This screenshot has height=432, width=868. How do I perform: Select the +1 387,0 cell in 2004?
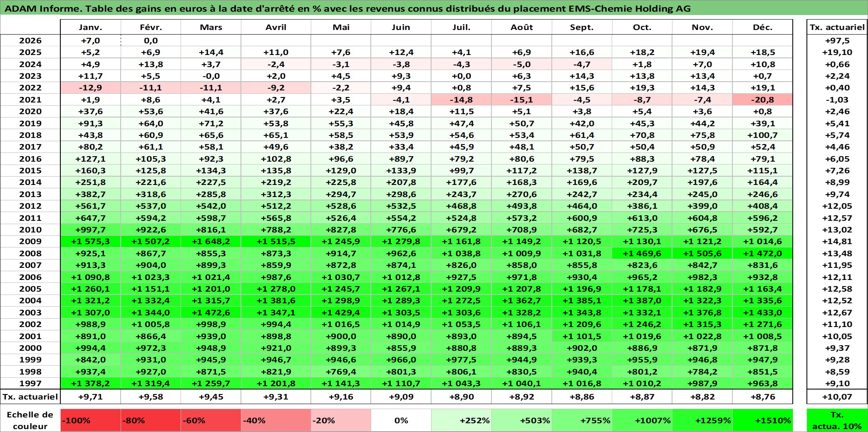tap(642, 300)
